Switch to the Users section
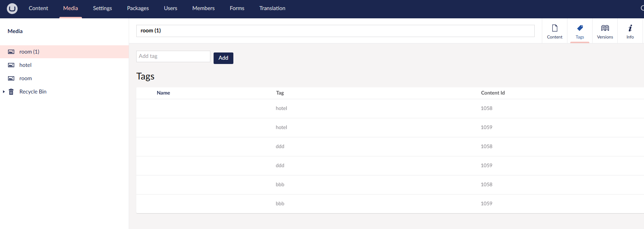Viewport: 644px width, 229px height. pos(170,8)
